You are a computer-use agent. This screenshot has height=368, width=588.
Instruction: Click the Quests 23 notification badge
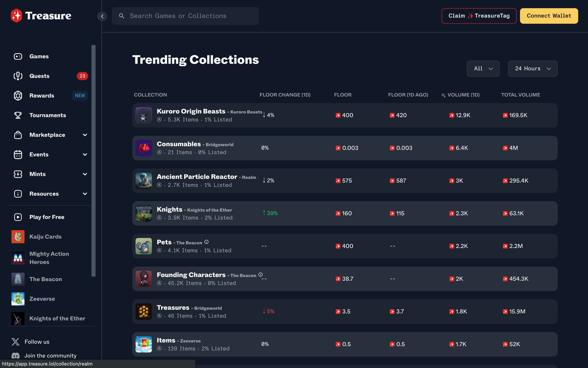[82, 76]
